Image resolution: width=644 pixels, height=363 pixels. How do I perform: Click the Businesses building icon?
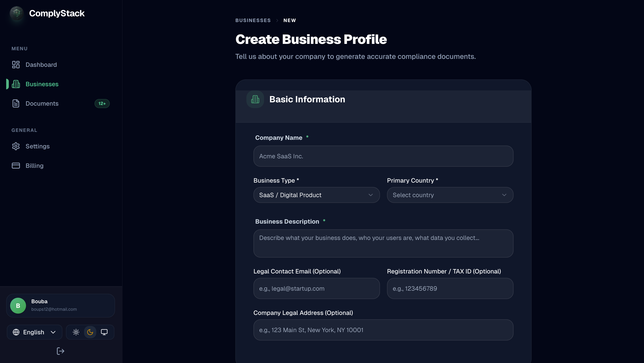pos(16,84)
